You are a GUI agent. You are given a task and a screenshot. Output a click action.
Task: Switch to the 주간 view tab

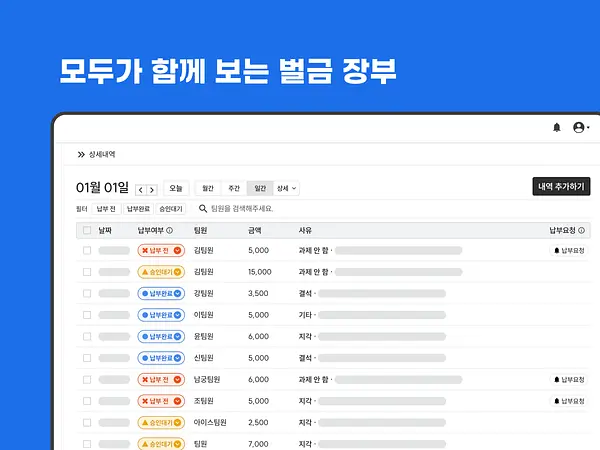234,188
